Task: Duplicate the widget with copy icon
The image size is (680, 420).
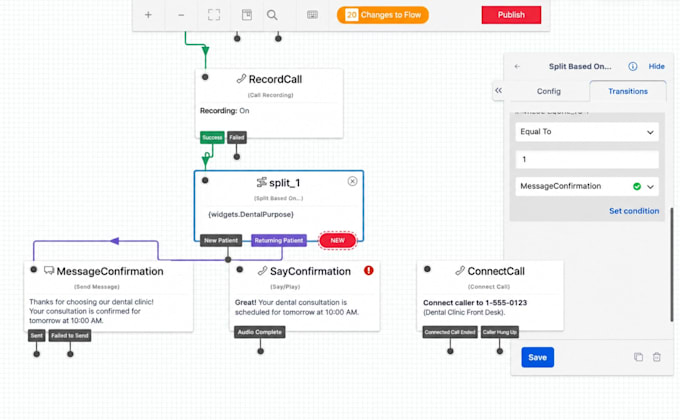Action: [x=638, y=357]
